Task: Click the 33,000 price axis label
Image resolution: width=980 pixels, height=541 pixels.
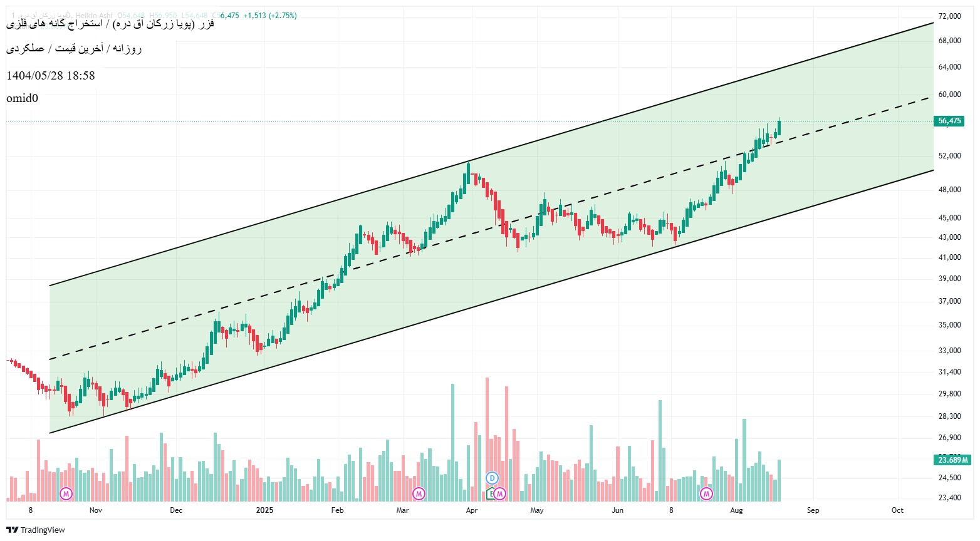Action: coord(949,351)
